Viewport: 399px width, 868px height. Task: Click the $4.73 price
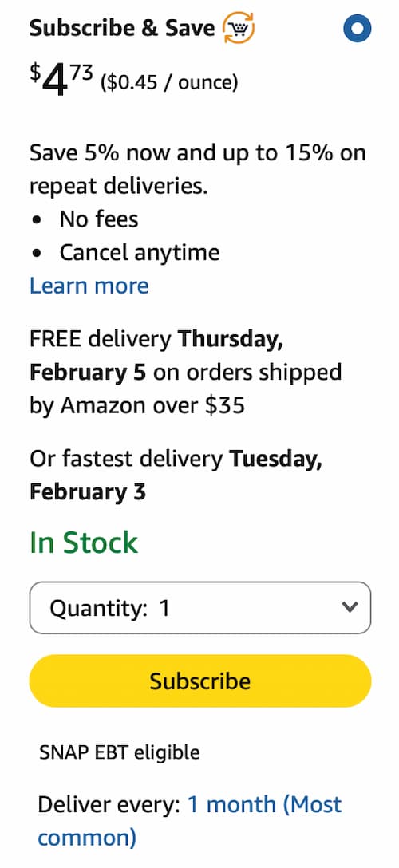point(61,79)
